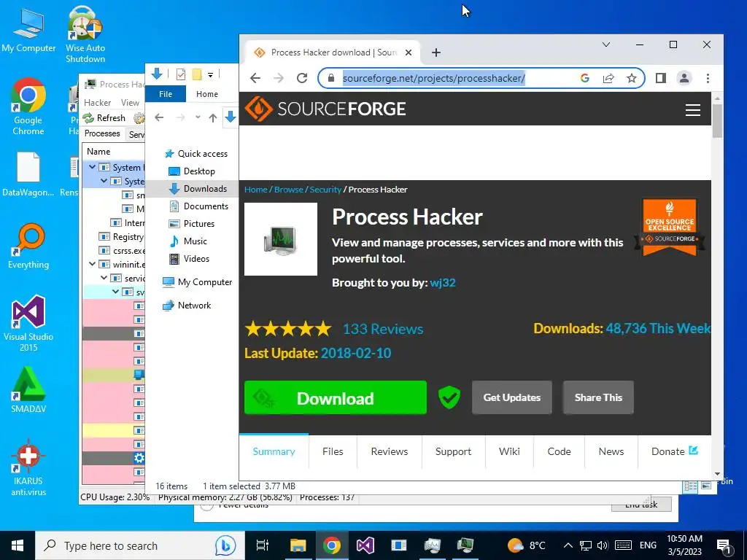This screenshot has height=560, width=747.
Task: Click the green shield verification icon
Action: point(449,397)
